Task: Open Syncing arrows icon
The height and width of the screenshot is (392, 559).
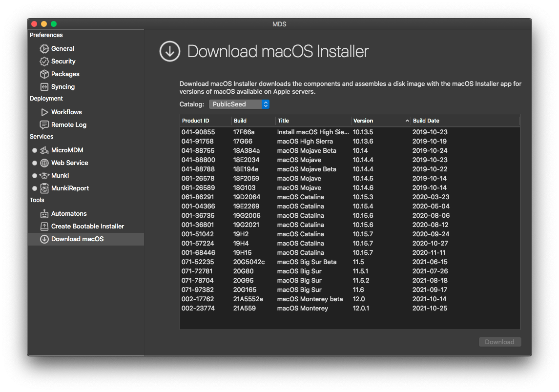Action: point(44,86)
